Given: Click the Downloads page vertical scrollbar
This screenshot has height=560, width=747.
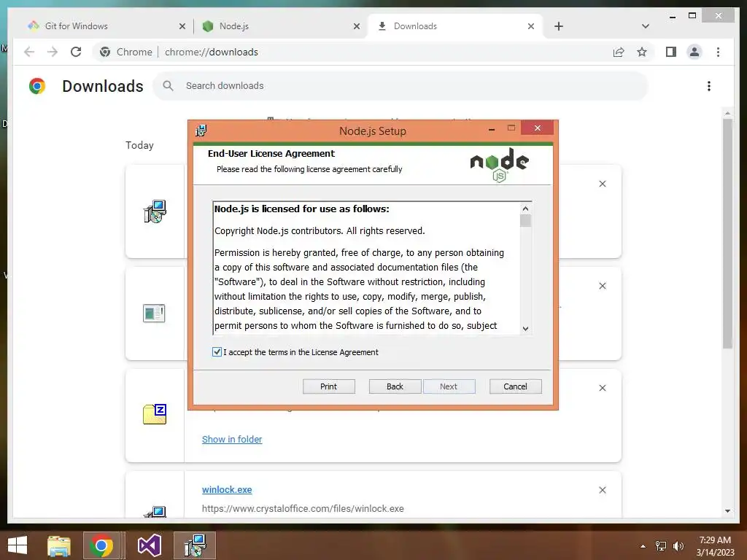Looking at the screenshot, I should (727, 233).
